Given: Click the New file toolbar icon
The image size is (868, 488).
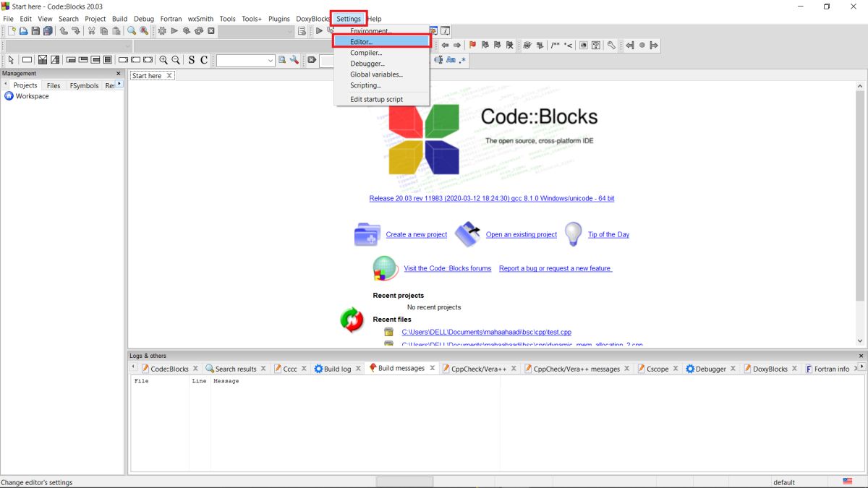Looking at the screenshot, I should pyautogui.click(x=12, y=31).
